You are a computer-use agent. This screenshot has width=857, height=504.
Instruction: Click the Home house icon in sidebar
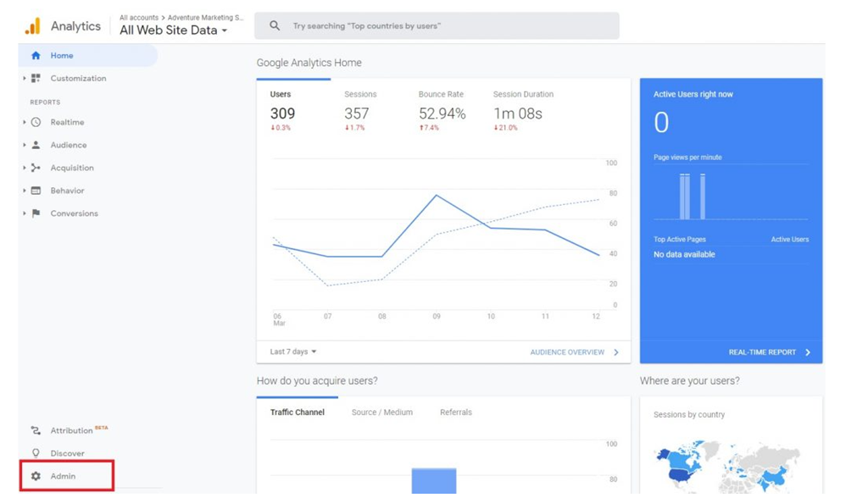pyautogui.click(x=36, y=56)
